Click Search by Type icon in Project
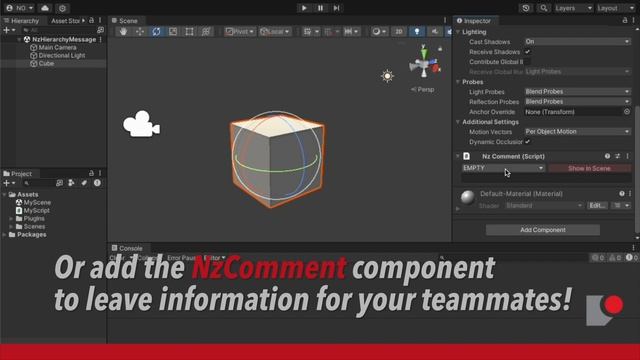The width and height of the screenshot is (640, 360). (71, 183)
